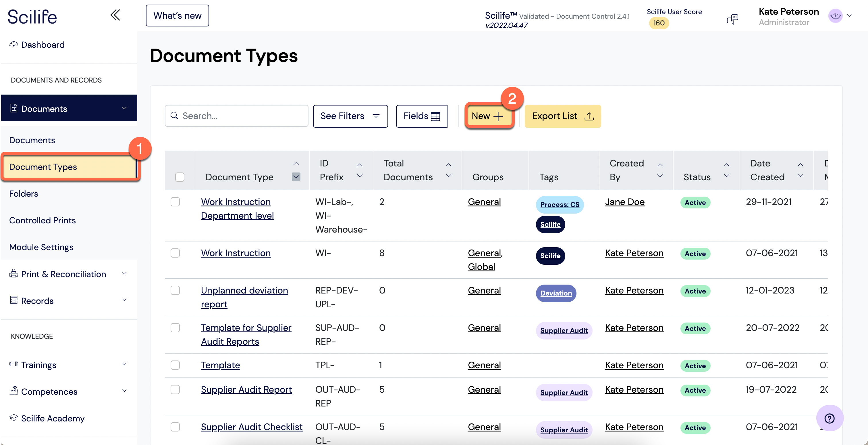Screen dimensions: 868x445
Task: Click the Documents file icon in sidebar
Action: click(13, 108)
